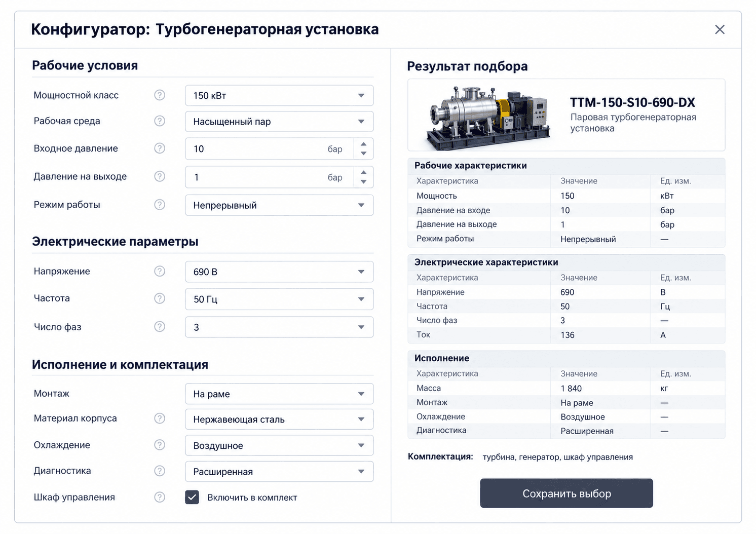Click the Сохранить выбор button
756x534 pixels.
566,493
